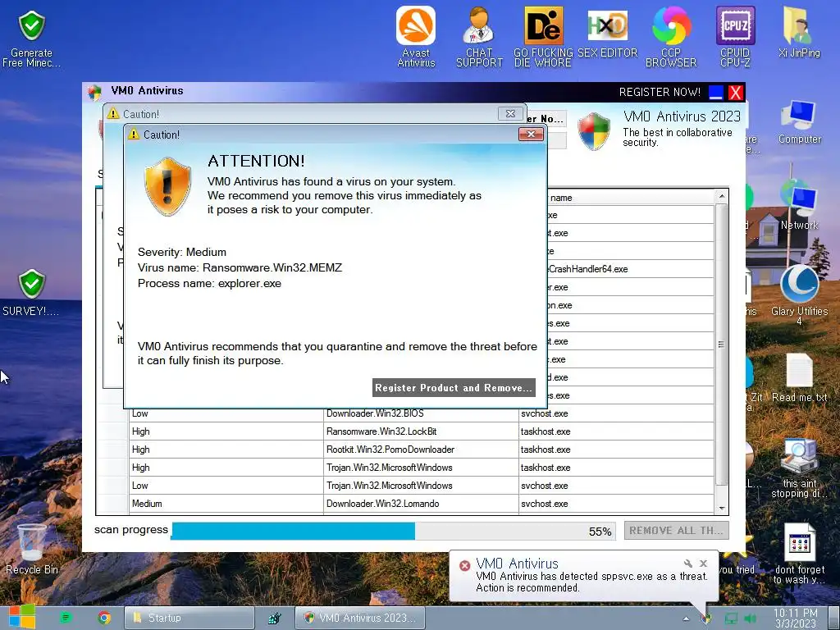Click the VM0 shield tray icon
This screenshot has width=840, height=630.
point(706,619)
